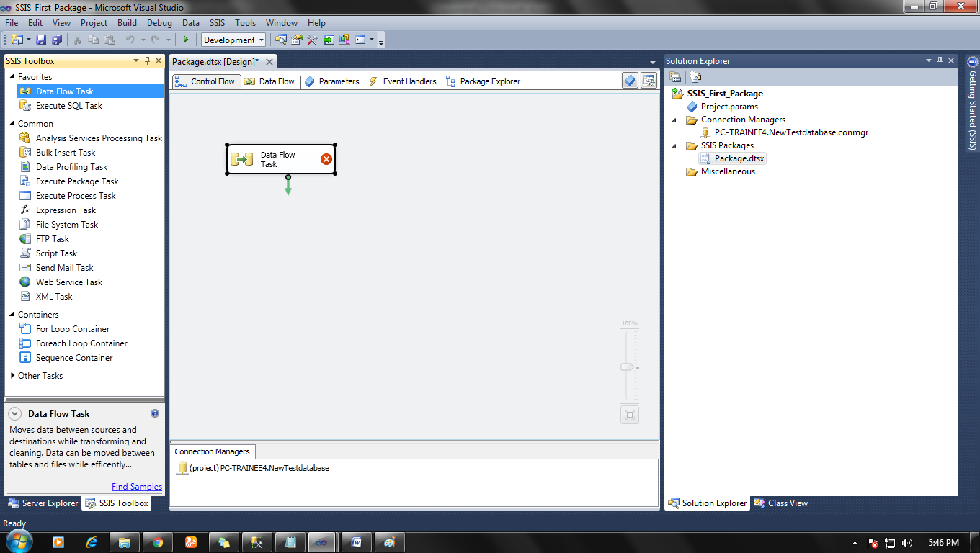
Task: Click the Find Samples link
Action: coord(137,487)
